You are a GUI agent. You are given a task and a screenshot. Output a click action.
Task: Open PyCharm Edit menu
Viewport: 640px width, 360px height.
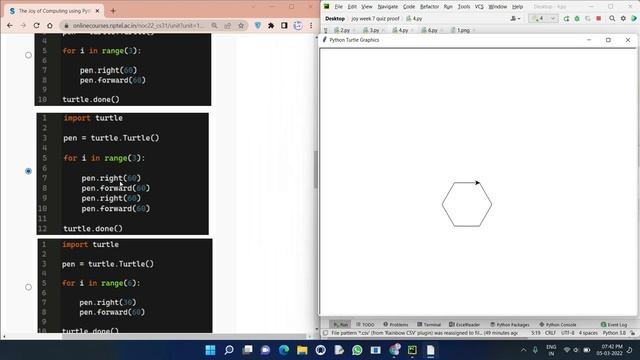pyautogui.click(x=352, y=7)
